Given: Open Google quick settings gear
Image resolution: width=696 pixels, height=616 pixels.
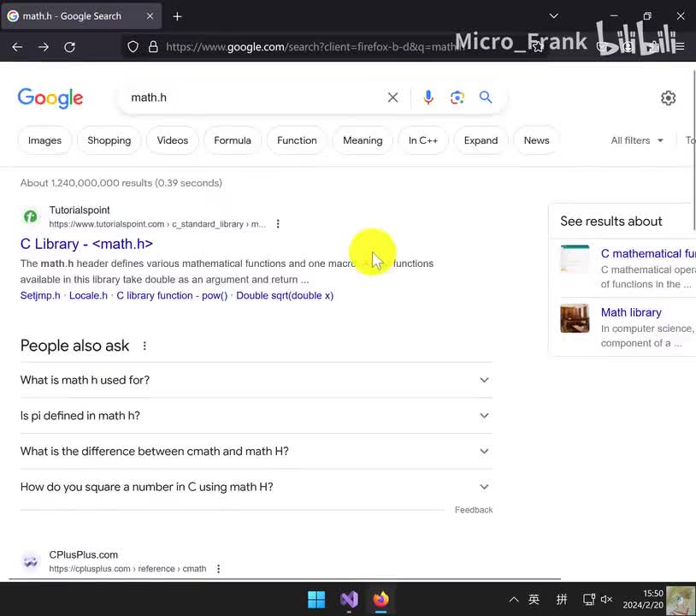Looking at the screenshot, I should click(x=668, y=98).
